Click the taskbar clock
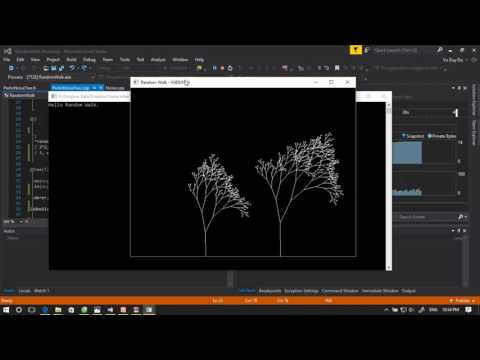Screen dimensions: 480x360 click(451, 310)
